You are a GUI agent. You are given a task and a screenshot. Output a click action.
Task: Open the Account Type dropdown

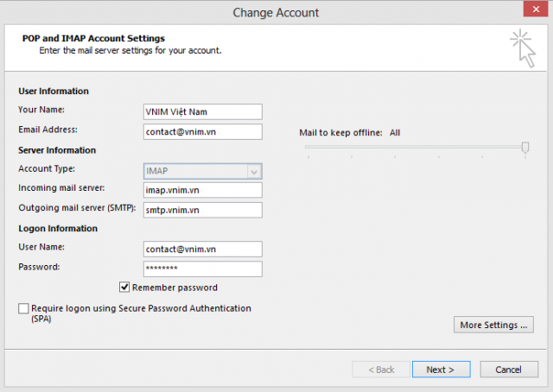203,171
